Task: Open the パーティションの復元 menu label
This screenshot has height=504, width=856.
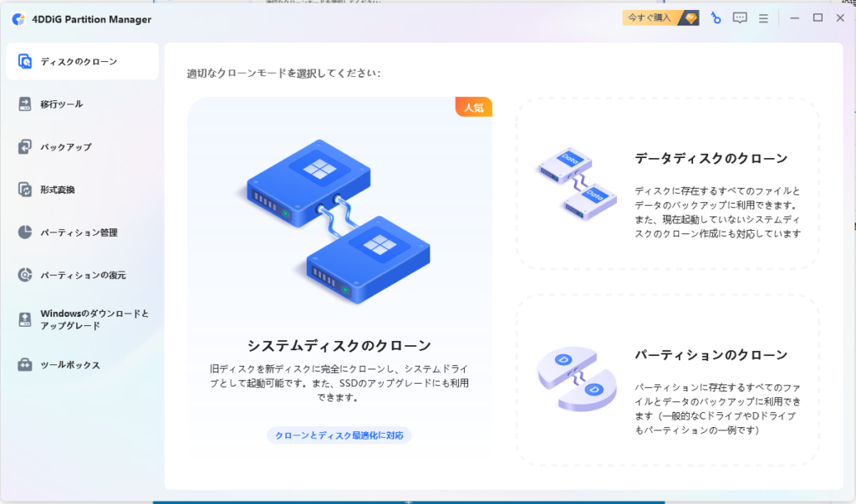Action: pyautogui.click(x=83, y=275)
